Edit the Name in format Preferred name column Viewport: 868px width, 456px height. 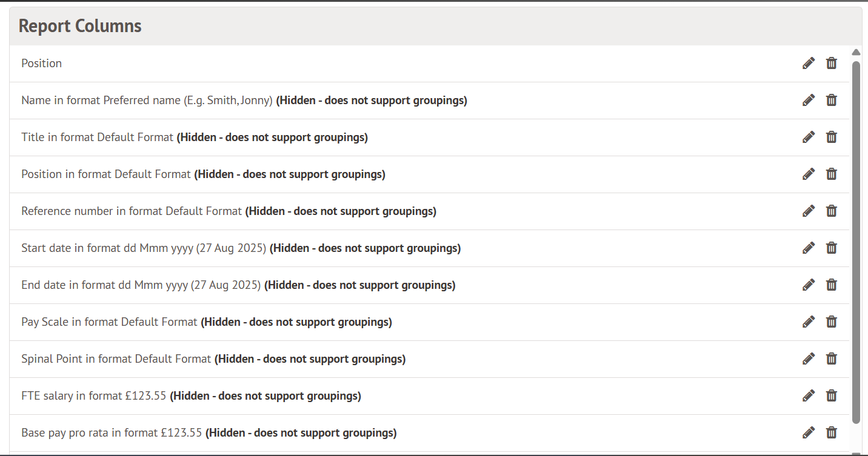(809, 100)
